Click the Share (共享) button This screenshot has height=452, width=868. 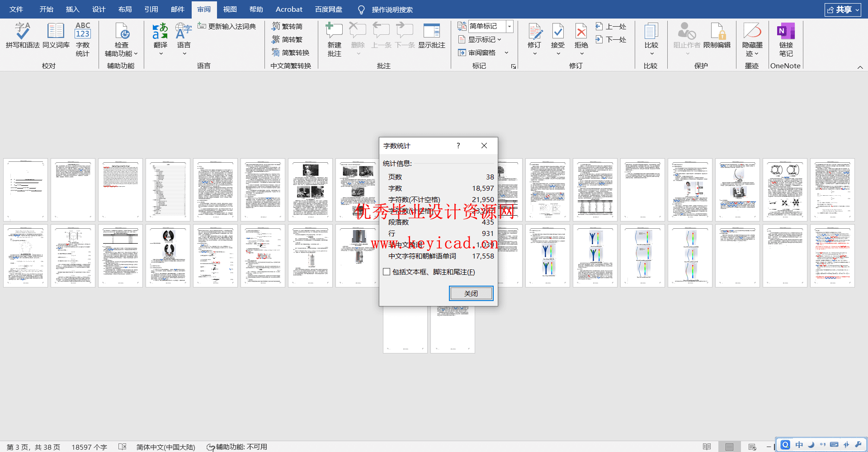(842, 9)
